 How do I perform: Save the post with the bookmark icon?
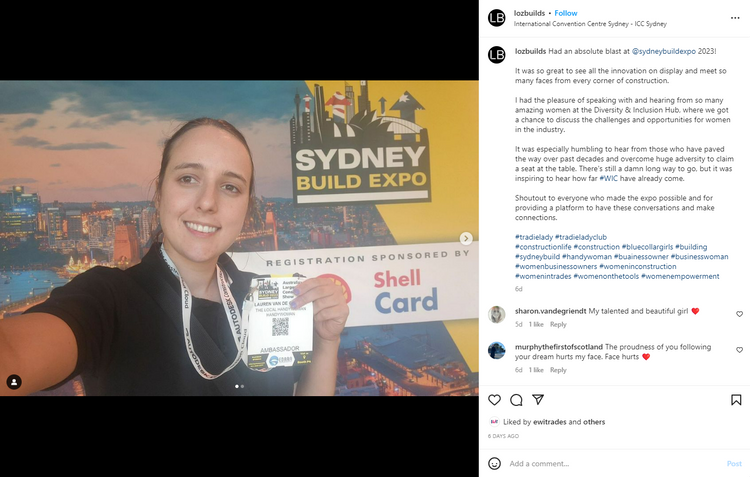pos(736,400)
